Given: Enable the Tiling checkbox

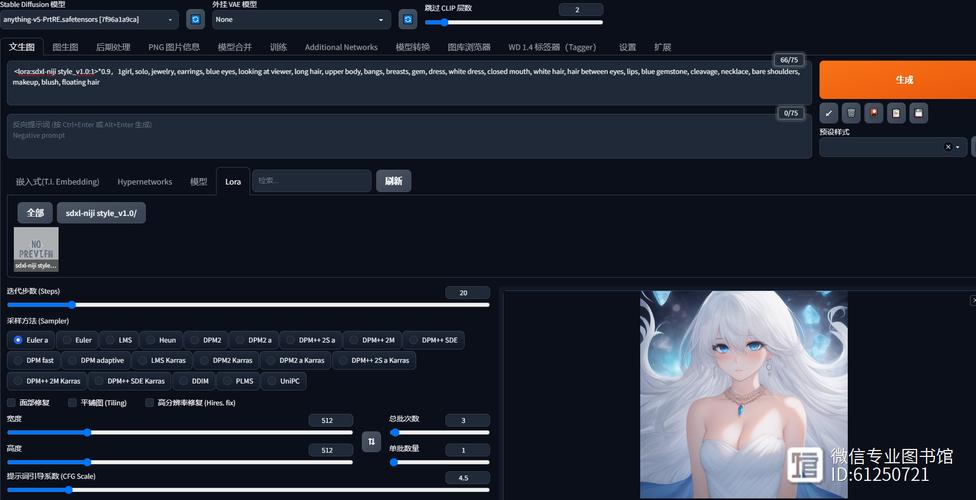Looking at the screenshot, I should pos(72,403).
